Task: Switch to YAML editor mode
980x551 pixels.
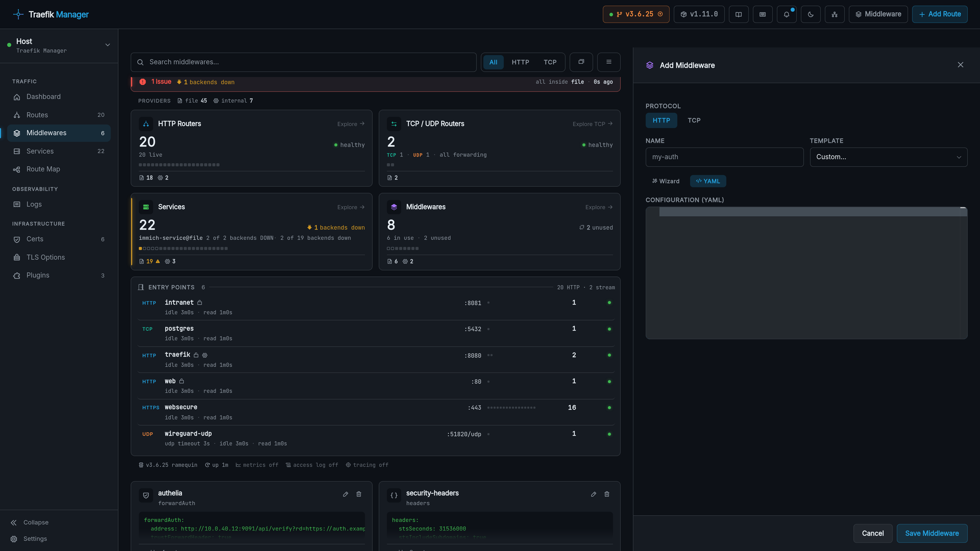Action: (708, 181)
